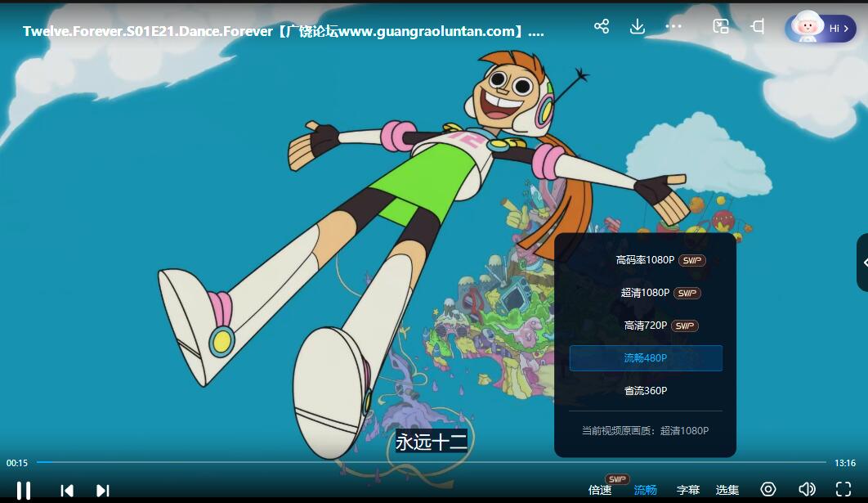Mute the volume via speaker icon
Screen dimensions: 868x503
[807, 489]
